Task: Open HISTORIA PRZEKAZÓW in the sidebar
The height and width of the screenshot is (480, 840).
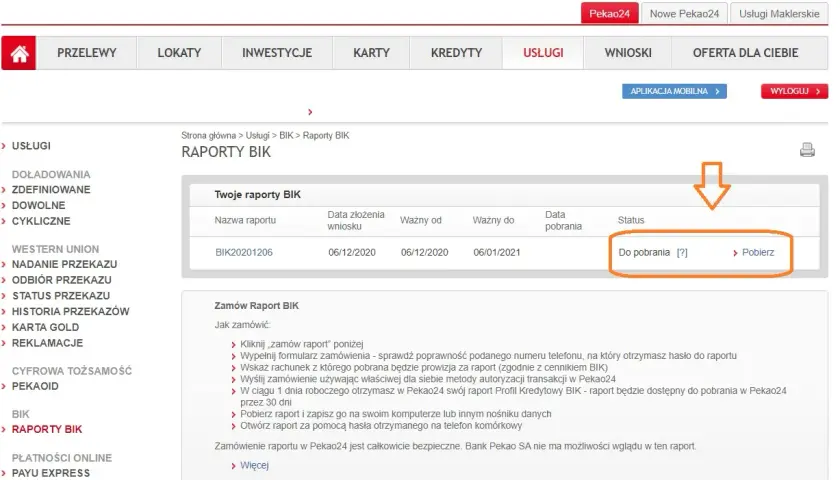Action: (71, 311)
